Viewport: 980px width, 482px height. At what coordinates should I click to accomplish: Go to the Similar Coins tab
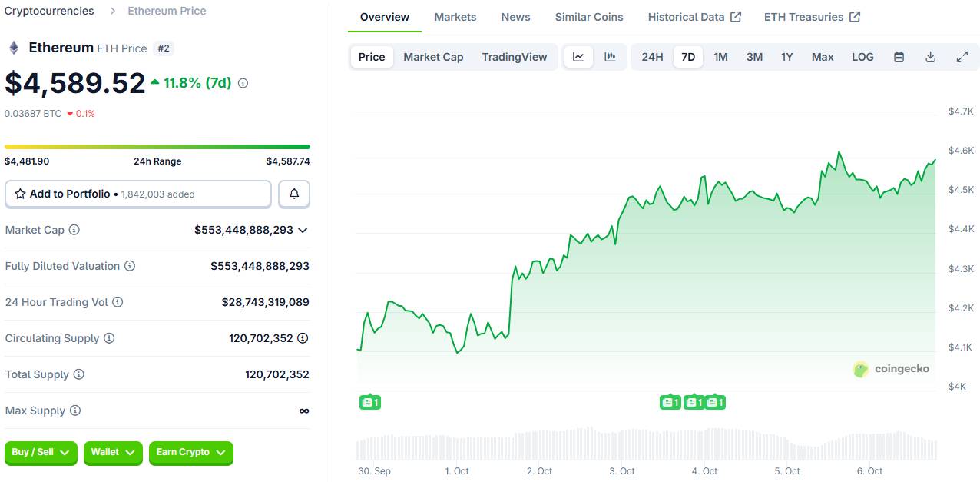589,17
